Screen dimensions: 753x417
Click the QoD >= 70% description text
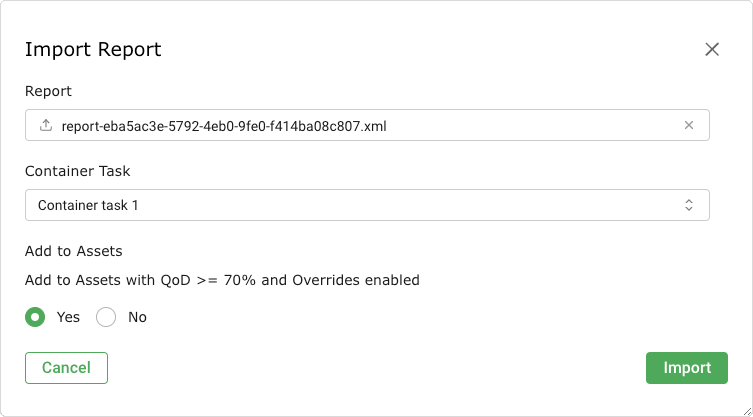click(x=222, y=280)
